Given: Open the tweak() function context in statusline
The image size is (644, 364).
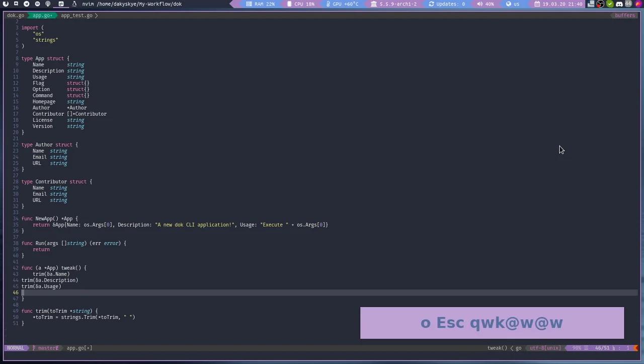Looking at the screenshot, I should click(x=497, y=347).
